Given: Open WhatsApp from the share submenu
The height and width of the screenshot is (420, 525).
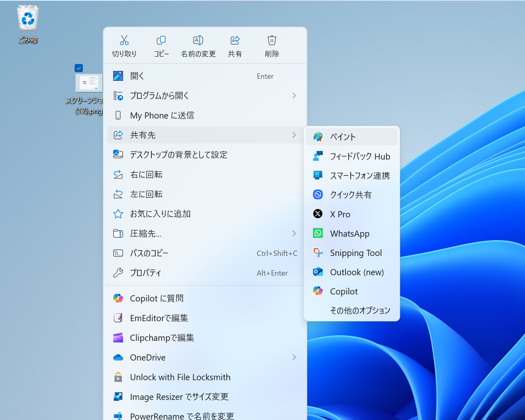Looking at the screenshot, I should 352,233.
